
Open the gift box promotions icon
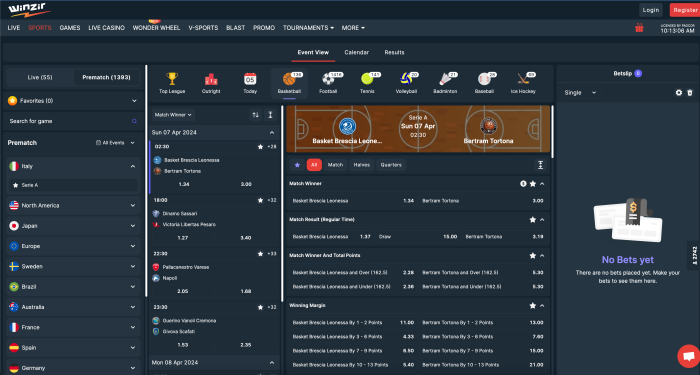tap(639, 28)
